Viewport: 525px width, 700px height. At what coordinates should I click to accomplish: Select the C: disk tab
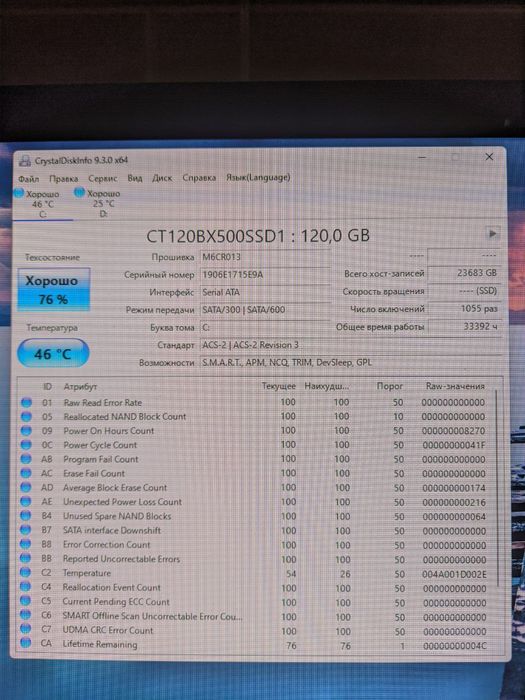coord(43,204)
